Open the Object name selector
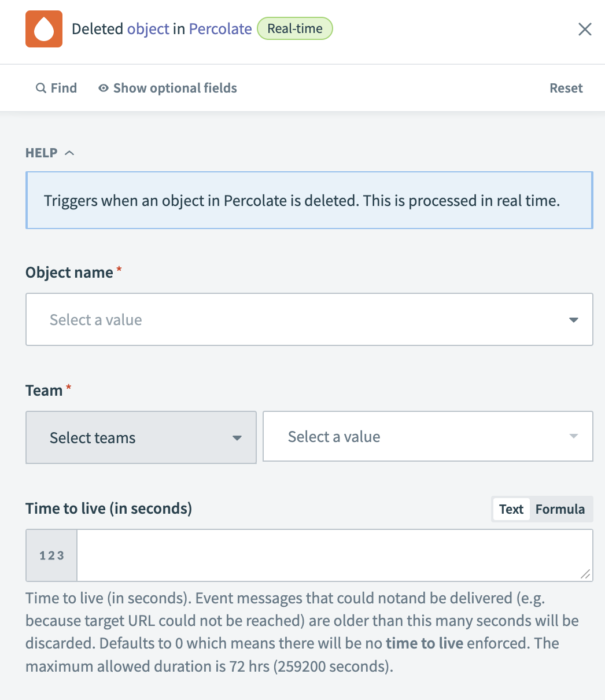Image resolution: width=605 pixels, height=700 pixels. pyautogui.click(x=309, y=319)
